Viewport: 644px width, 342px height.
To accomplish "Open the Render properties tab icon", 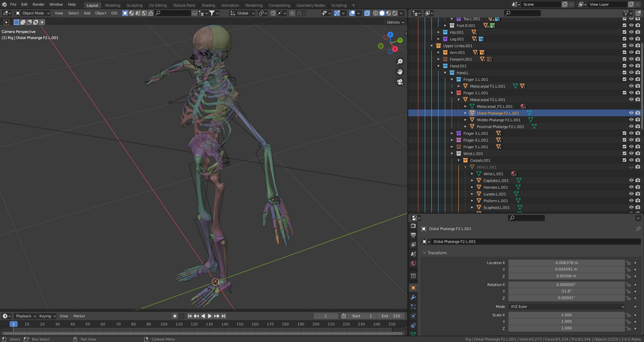I will 413,226.
